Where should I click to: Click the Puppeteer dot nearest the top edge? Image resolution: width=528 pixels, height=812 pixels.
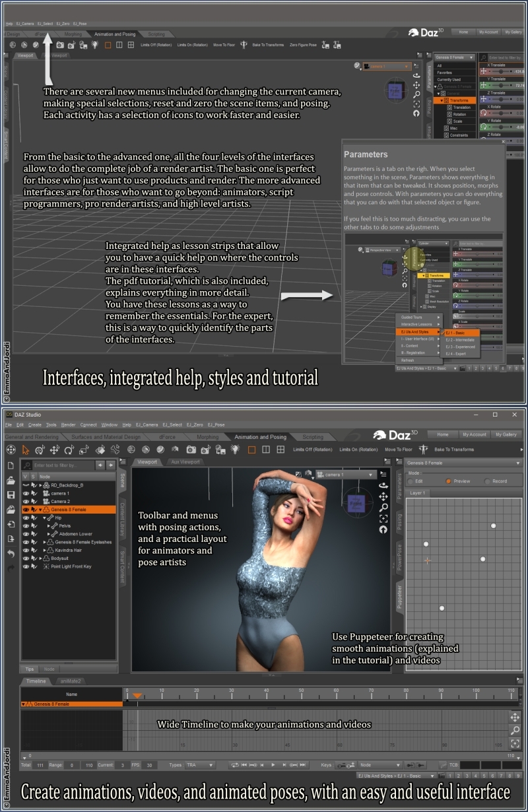(494, 526)
